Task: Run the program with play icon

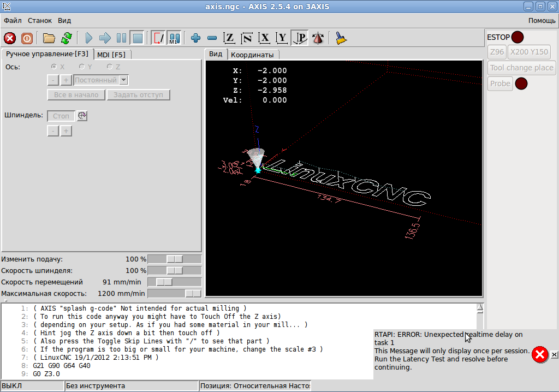Action: pos(89,38)
